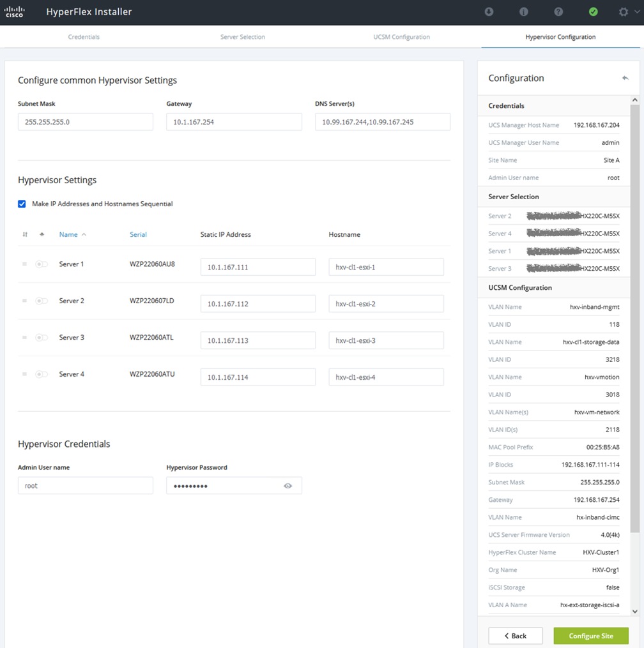This screenshot has width=644, height=648.
Task: Uncheck Make IP Addresses and Hostnames Sequential
Action: [x=22, y=204]
